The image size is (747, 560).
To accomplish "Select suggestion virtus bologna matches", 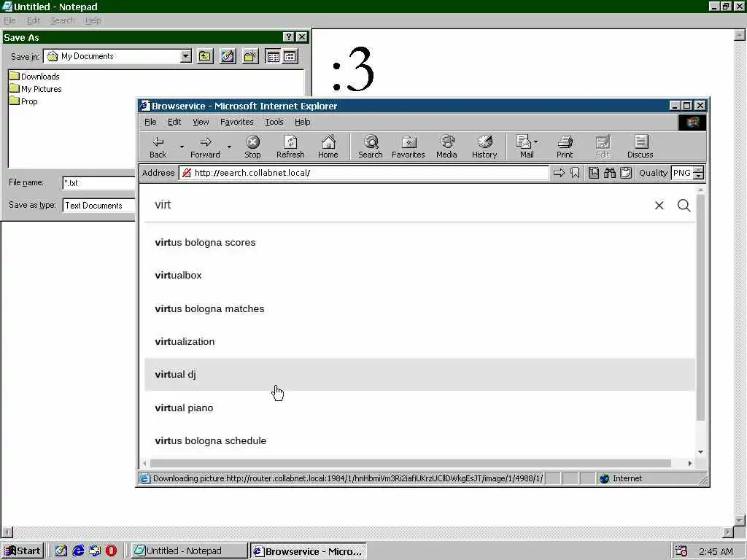I will 419,308.
